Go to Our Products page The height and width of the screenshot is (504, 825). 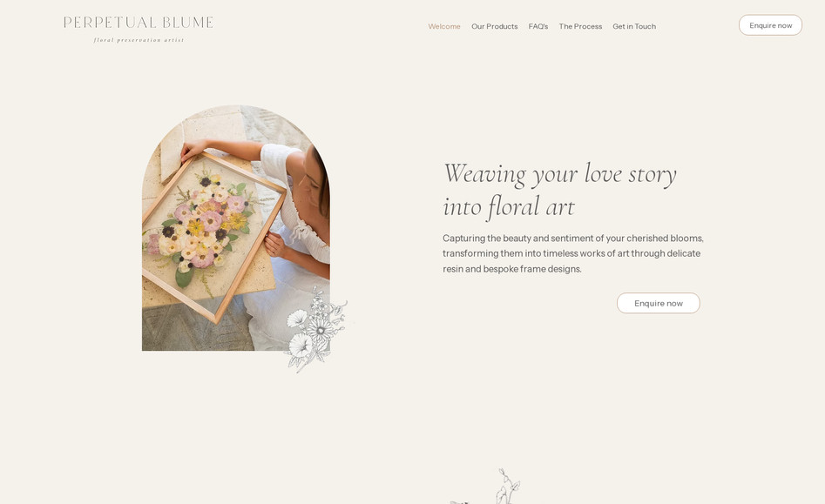coord(494,26)
